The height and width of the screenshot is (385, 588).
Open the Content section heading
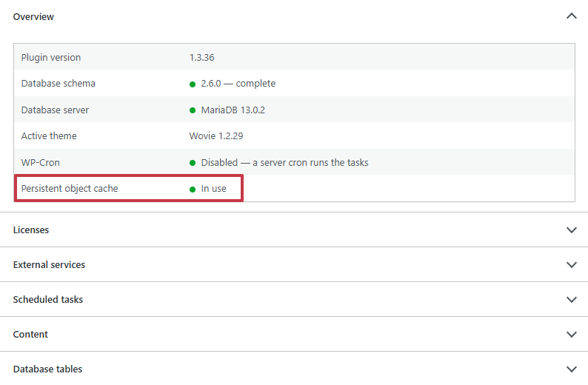pyautogui.click(x=30, y=335)
